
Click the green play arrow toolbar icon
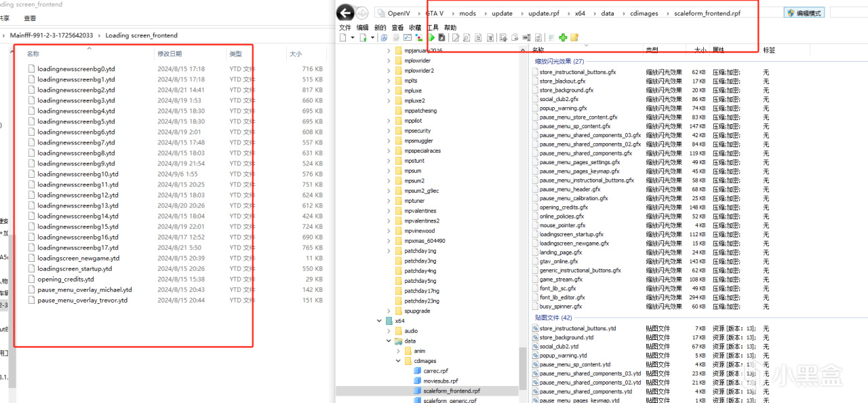click(431, 37)
